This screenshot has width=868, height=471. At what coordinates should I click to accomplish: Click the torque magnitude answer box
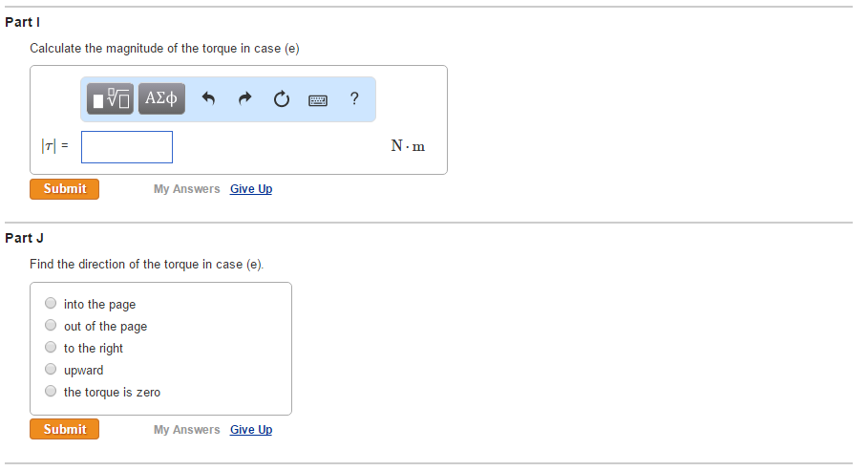coord(127,147)
